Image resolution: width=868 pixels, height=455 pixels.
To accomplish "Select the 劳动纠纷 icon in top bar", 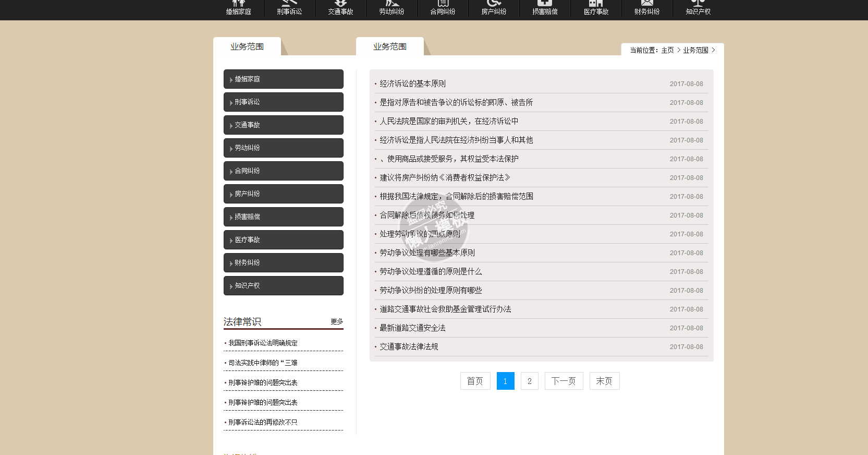I will click(392, 8).
